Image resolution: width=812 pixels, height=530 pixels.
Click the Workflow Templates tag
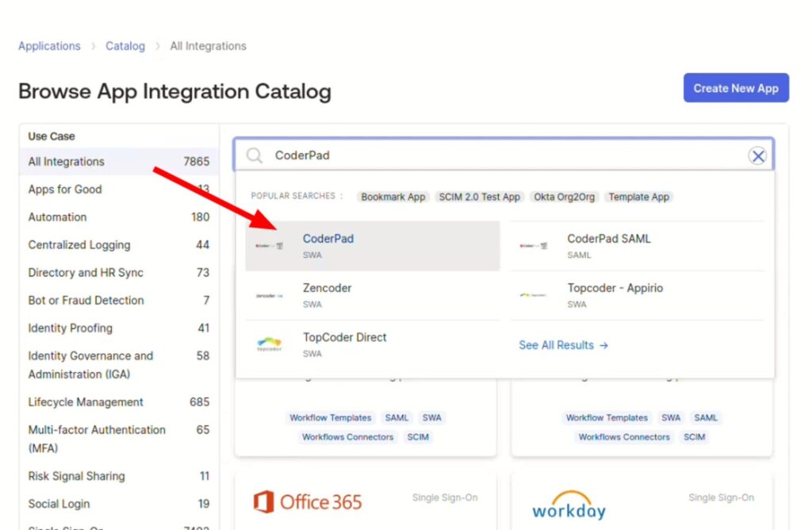(x=331, y=417)
